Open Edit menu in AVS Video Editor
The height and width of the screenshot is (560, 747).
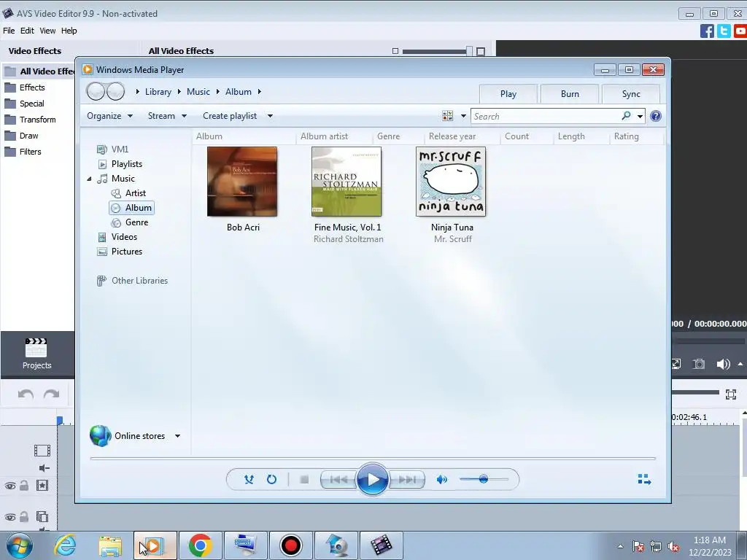pyautogui.click(x=27, y=31)
